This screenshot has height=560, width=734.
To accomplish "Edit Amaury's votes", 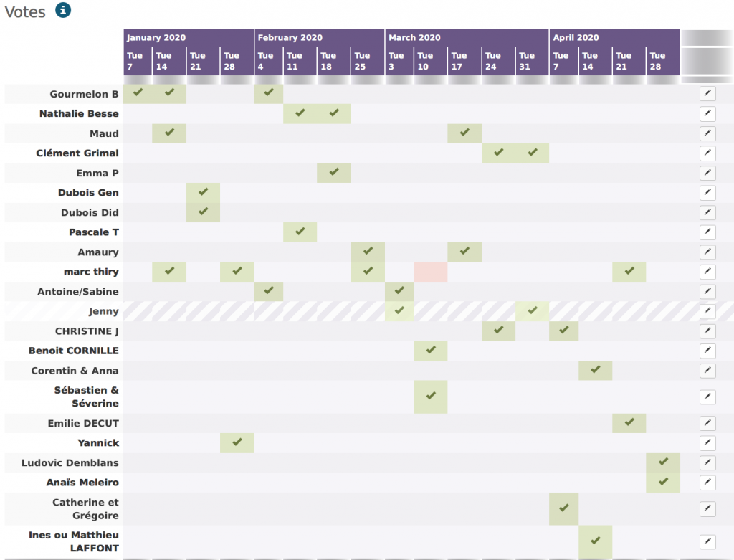I will (x=707, y=252).
